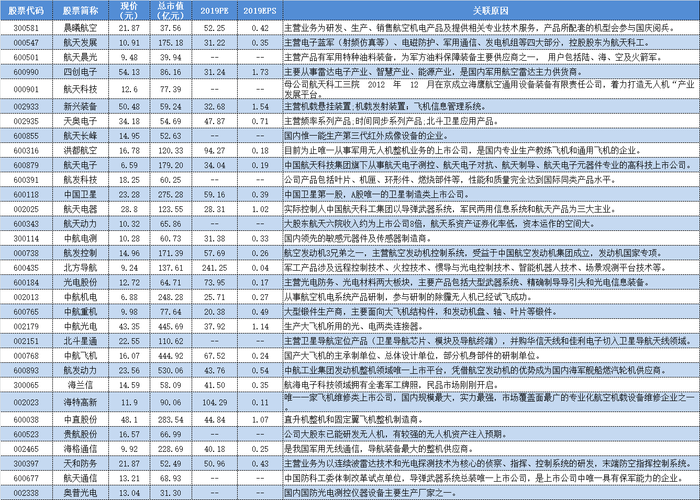Select the stock name 航天电子

point(80,165)
